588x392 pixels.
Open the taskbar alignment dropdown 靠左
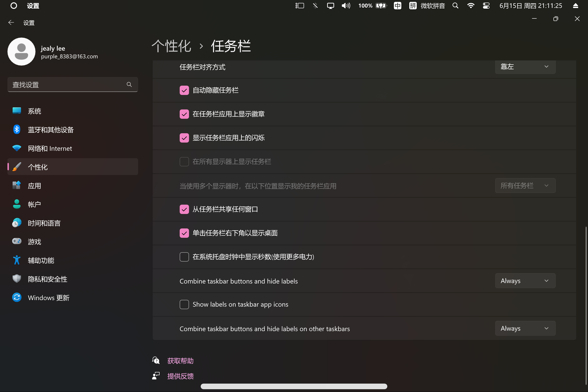[x=525, y=67]
